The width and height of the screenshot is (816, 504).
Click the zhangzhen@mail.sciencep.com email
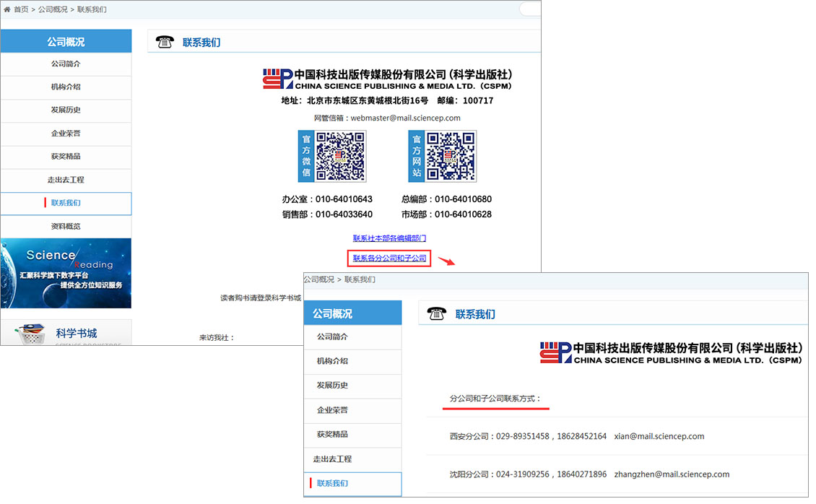[672, 474]
